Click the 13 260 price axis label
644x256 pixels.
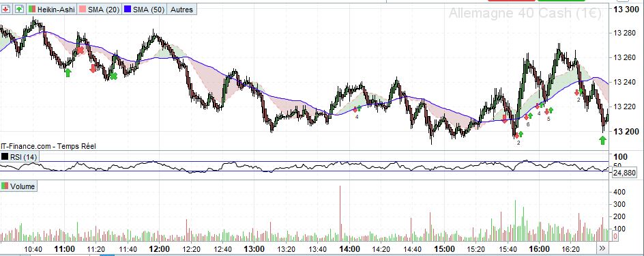(624, 57)
